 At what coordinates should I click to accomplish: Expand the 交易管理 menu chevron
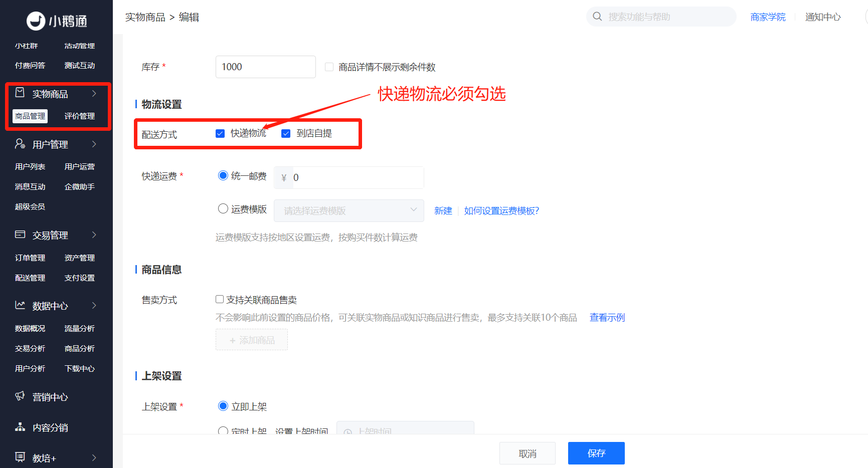[94, 235]
